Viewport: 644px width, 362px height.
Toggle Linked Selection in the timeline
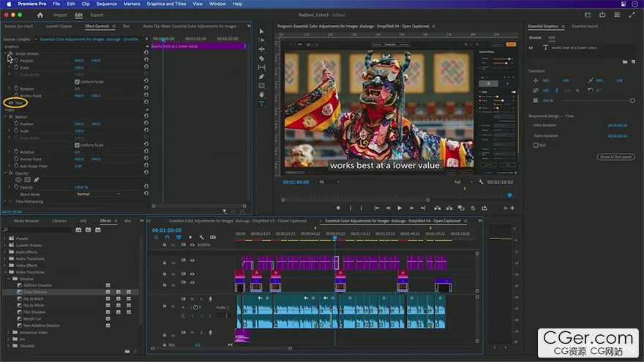pyautogui.click(x=179, y=237)
